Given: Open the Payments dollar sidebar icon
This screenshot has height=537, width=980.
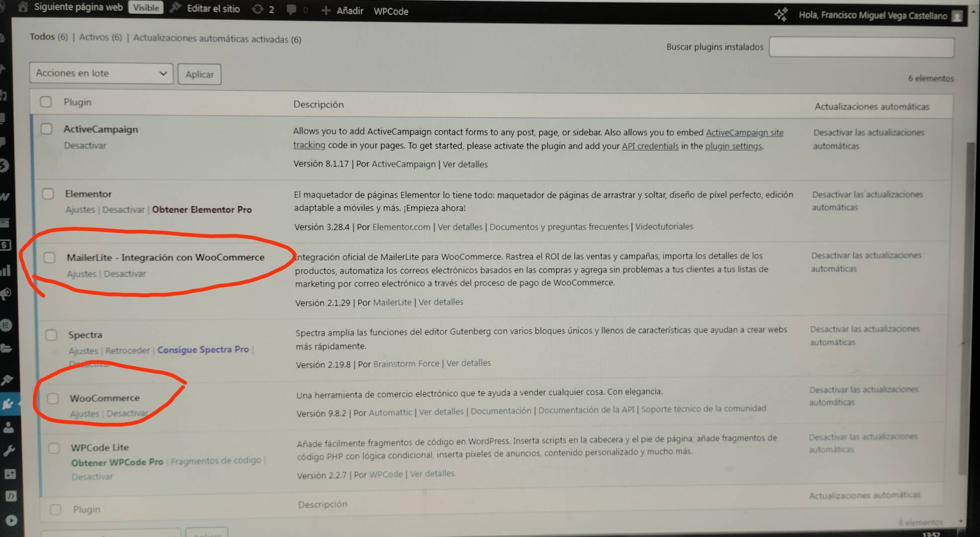Looking at the screenshot, I should point(5,245).
